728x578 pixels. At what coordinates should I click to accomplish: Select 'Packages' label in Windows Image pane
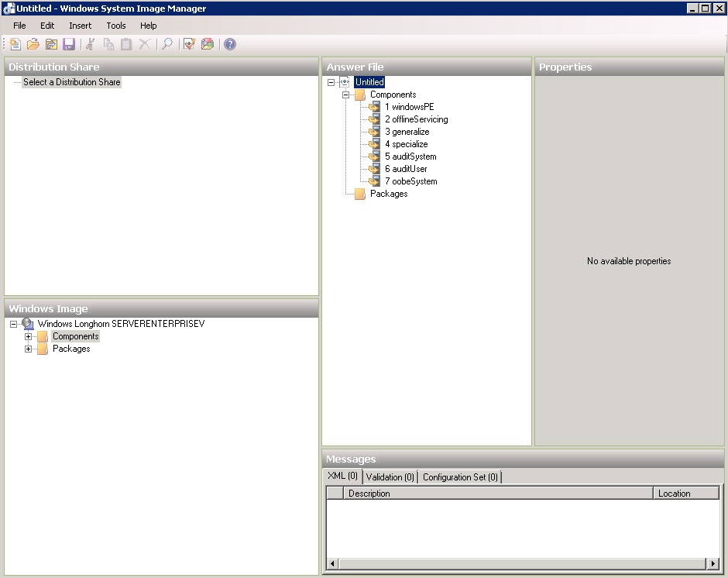pos(71,349)
